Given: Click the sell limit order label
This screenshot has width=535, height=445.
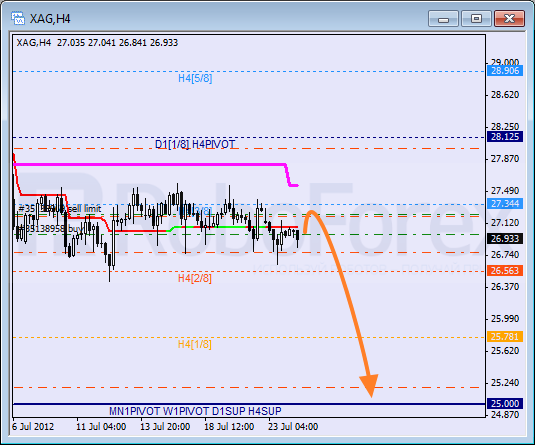Looking at the screenshot, I should pyautogui.click(x=60, y=209).
